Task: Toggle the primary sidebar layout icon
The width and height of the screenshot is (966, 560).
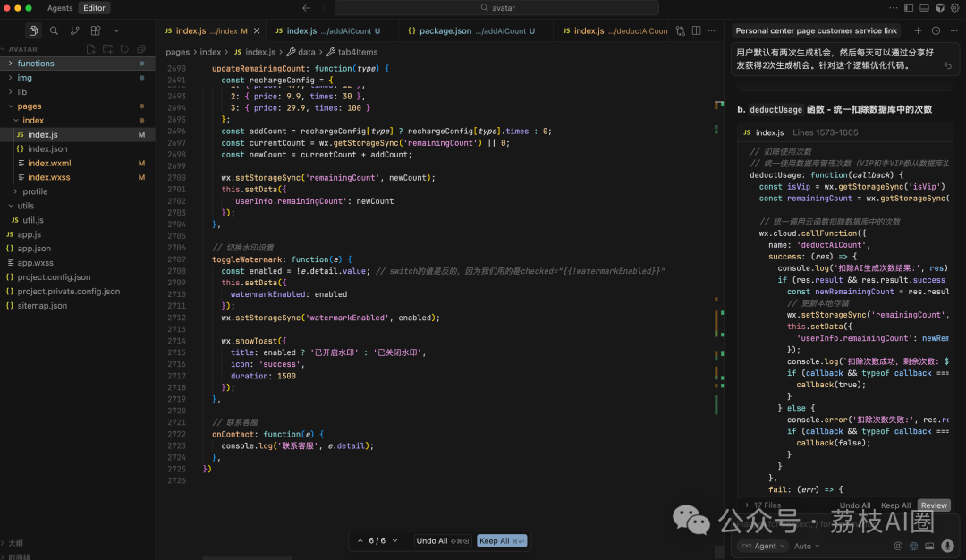Action: 909,8
